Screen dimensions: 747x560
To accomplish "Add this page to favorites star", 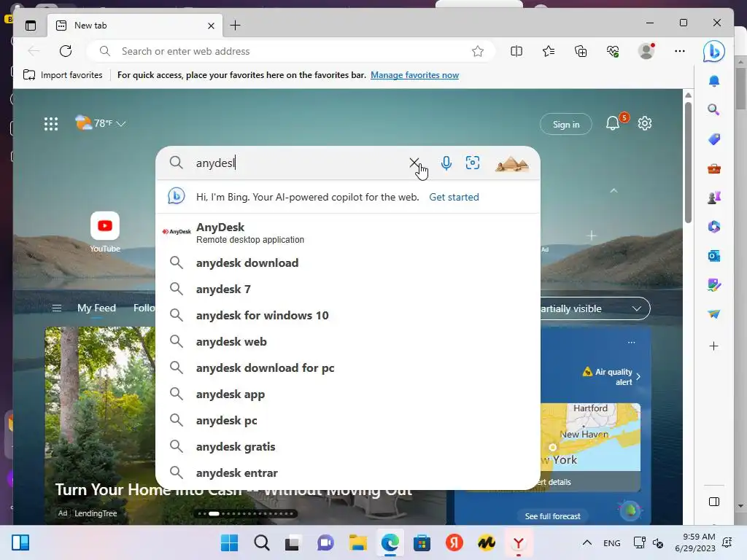I will pos(478,52).
